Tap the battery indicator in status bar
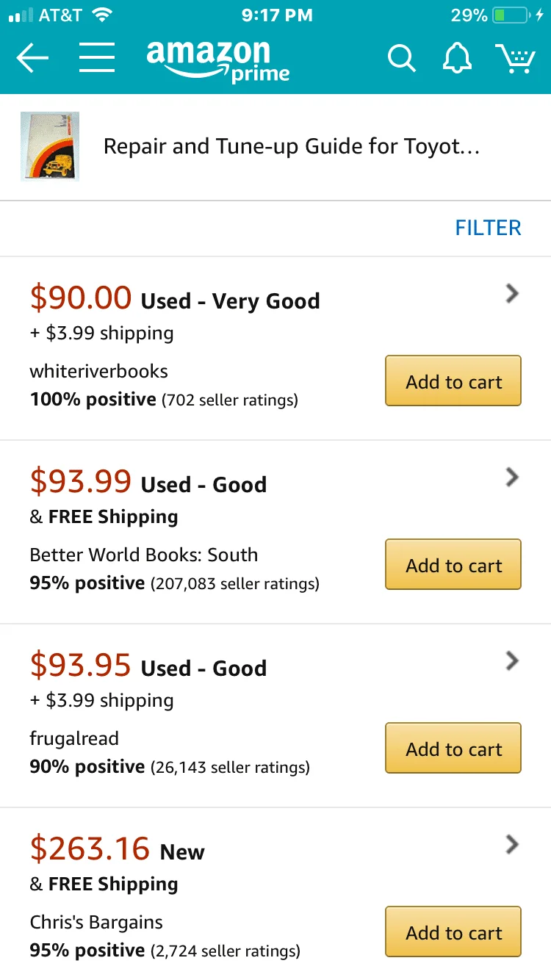Screen dimensions: 551x980 point(511,15)
